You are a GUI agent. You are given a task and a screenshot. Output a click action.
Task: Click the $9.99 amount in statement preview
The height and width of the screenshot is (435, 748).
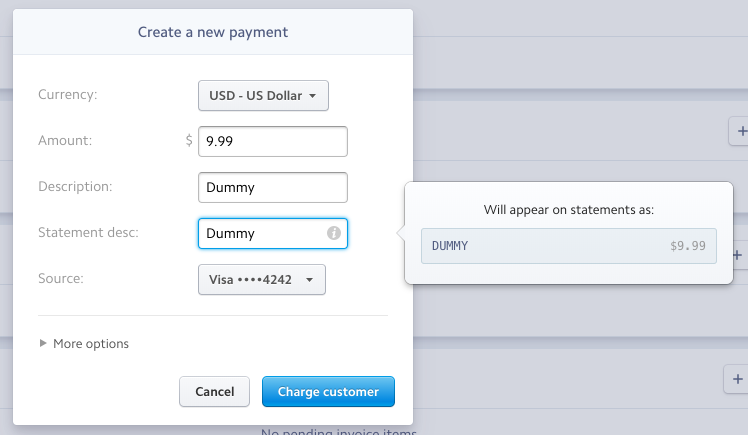click(687, 246)
